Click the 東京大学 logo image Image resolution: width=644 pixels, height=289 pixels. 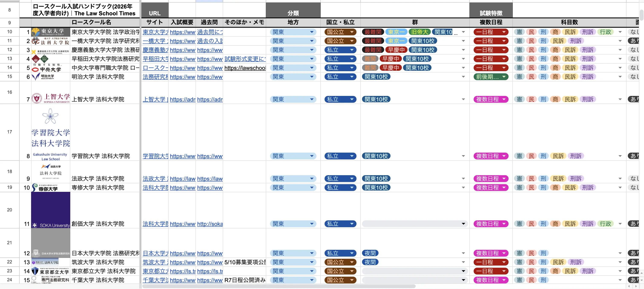click(x=50, y=32)
